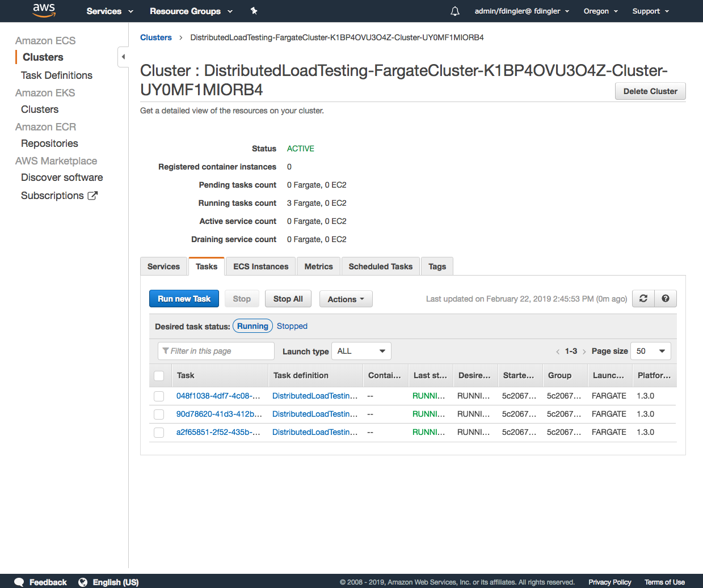Image resolution: width=703 pixels, height=588 pixels.
Task: Switch to the Metrics tab
Action: pyautogui.click(x=319, y=266)
